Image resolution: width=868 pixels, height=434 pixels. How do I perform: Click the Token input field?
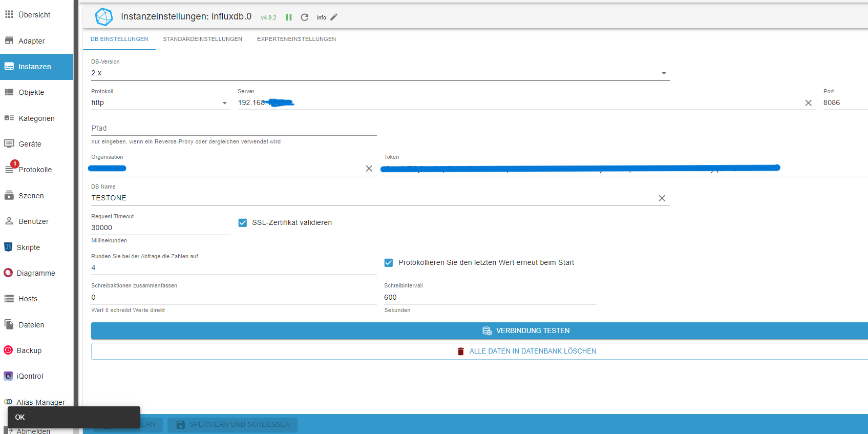626,169
